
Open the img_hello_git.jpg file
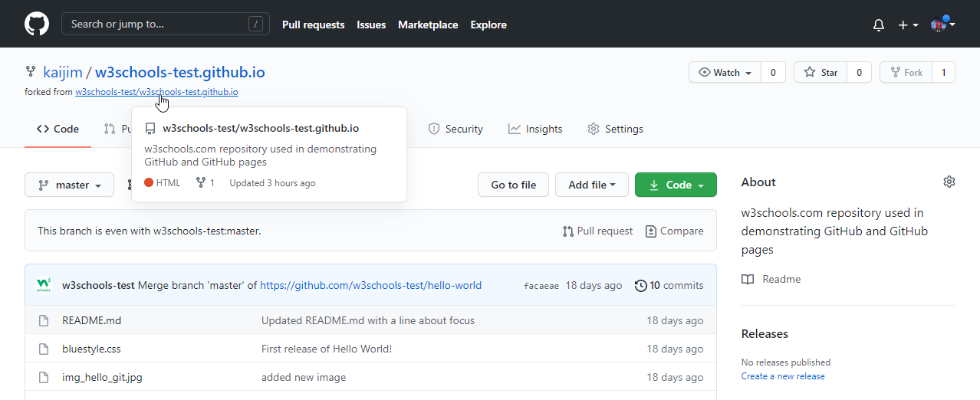(x=102, y=377)
